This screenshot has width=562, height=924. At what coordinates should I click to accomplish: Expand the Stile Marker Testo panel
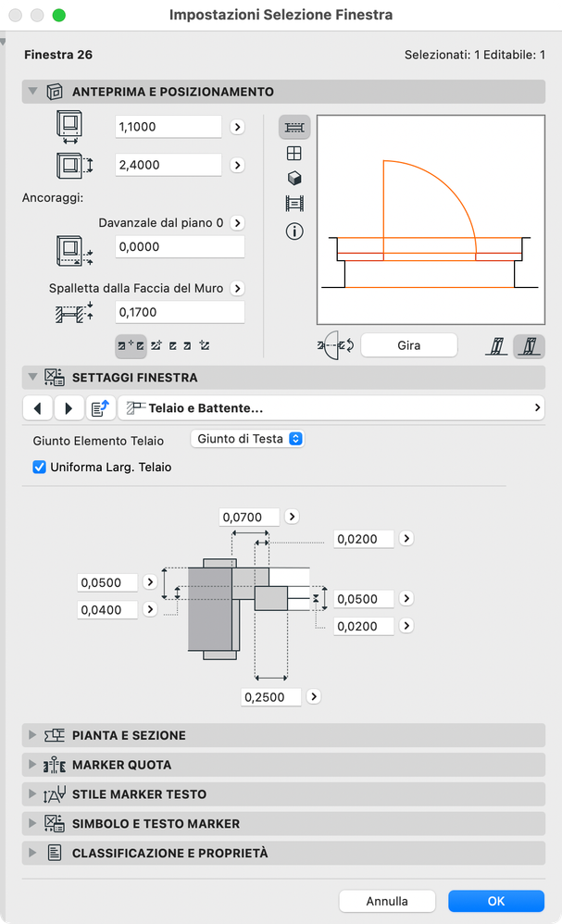click(32, 793)
